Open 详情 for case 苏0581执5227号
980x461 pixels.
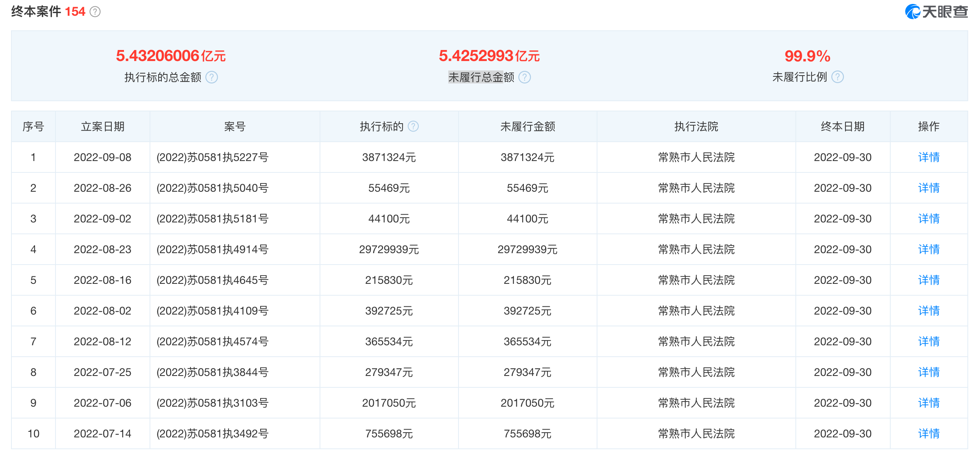click(x=929, y=157)
